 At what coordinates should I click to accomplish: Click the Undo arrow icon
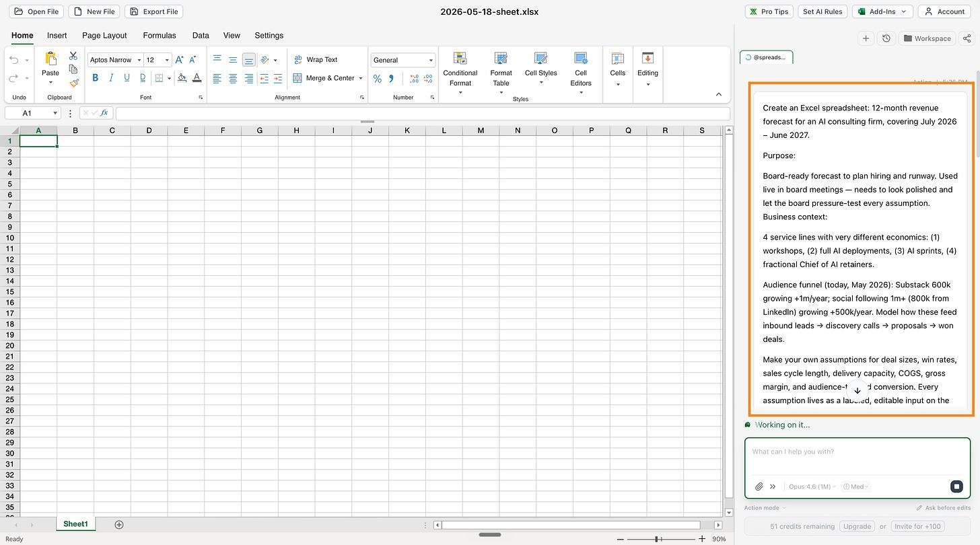click(13, 60)
